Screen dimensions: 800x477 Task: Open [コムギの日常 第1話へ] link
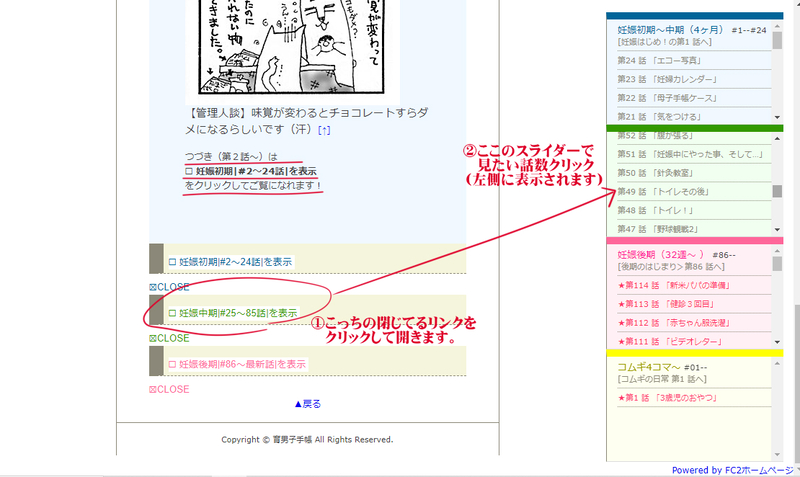662,379
